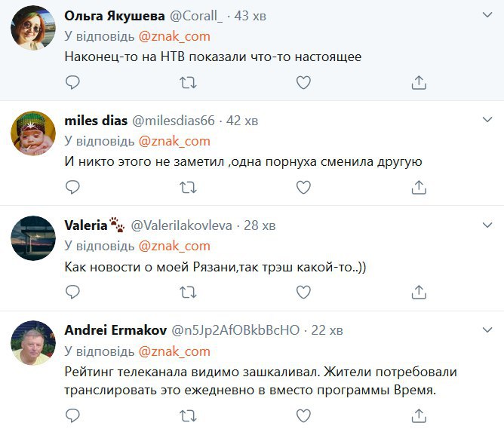This screenshot has width=504, height=429.
Task: Like Ольга Якушева's tweet
Action: click(303, 82)
